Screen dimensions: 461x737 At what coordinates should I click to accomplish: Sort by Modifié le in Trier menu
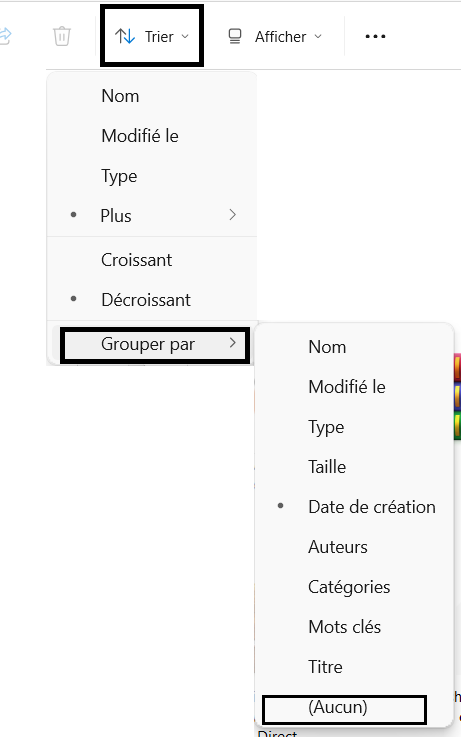point(152,136)
